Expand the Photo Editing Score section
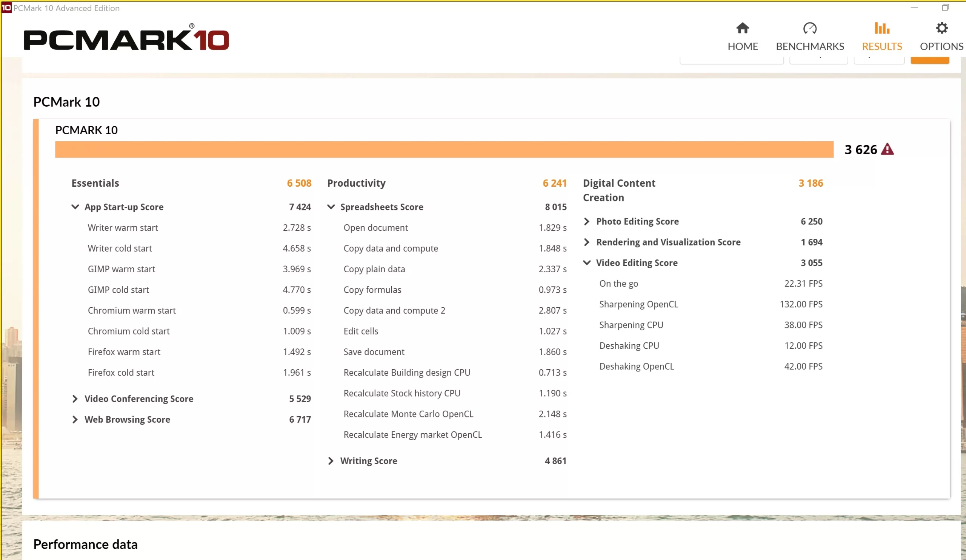Image resolution: width=966 pixels, height=560 pixels. click(586, 221)
